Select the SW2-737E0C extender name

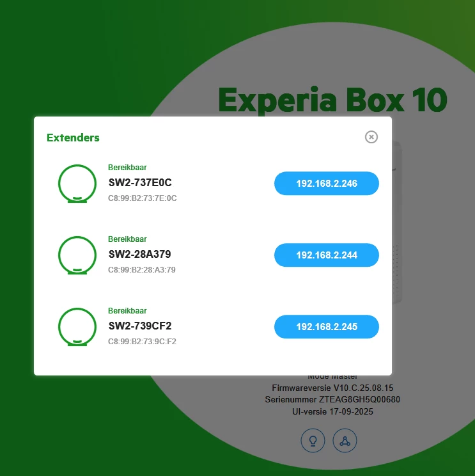point(140,182)
